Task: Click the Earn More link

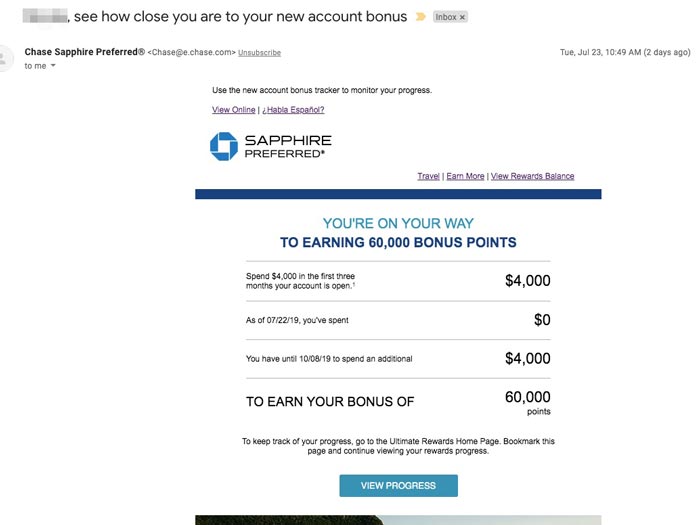Action: click(465, 176)
